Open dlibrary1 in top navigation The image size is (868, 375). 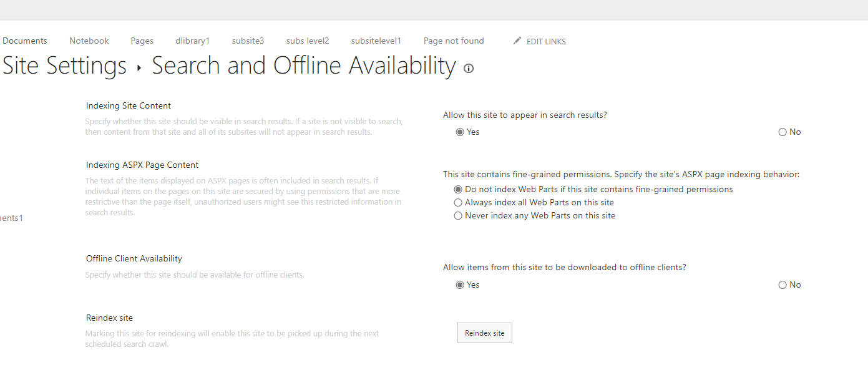pyautogui.click(x=193, y=41)
